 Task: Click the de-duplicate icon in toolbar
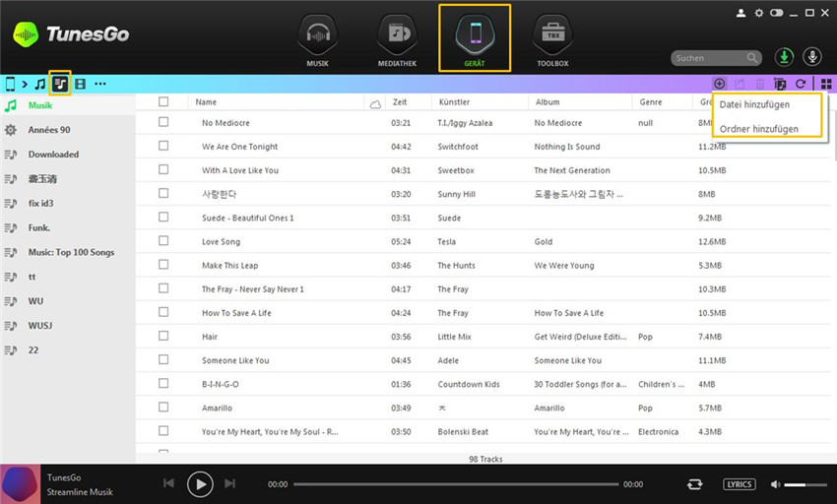[x=780, y=84]
